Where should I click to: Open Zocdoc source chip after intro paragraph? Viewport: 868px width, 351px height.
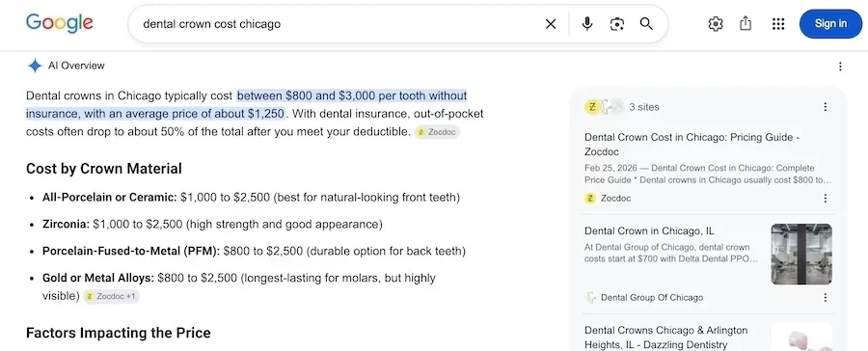click(437, 132)
